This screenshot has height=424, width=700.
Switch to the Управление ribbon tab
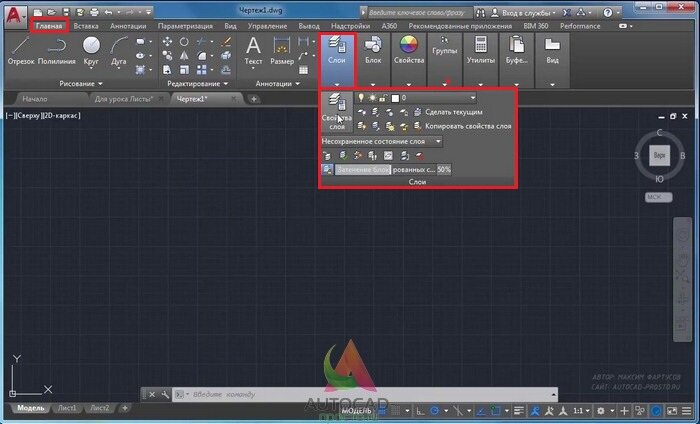267,26
